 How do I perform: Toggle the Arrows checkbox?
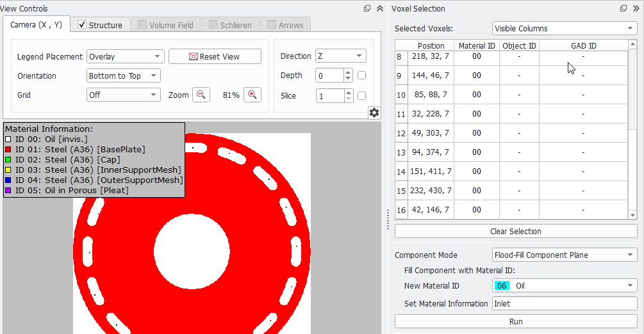pyautogui.click(x=272, y=24)
